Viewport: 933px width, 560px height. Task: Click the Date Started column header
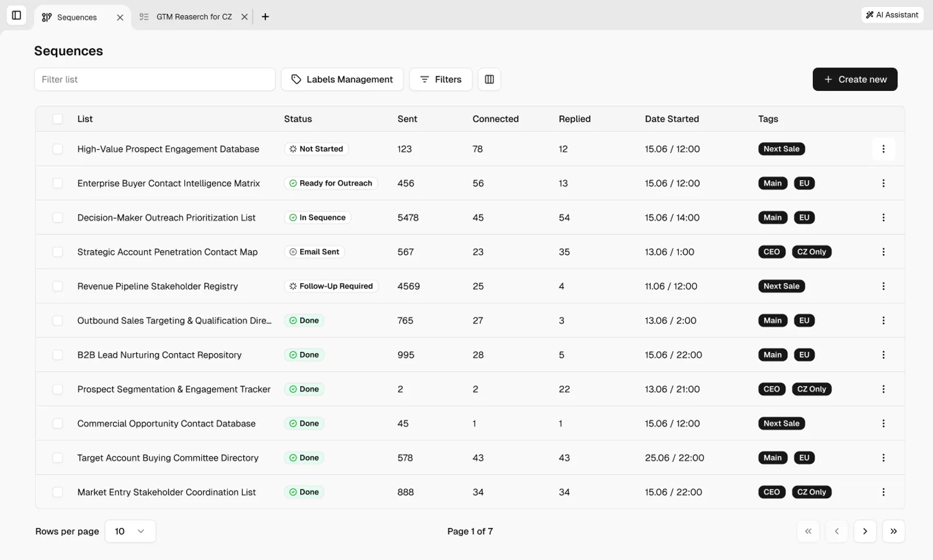click(x=672, y=119)
